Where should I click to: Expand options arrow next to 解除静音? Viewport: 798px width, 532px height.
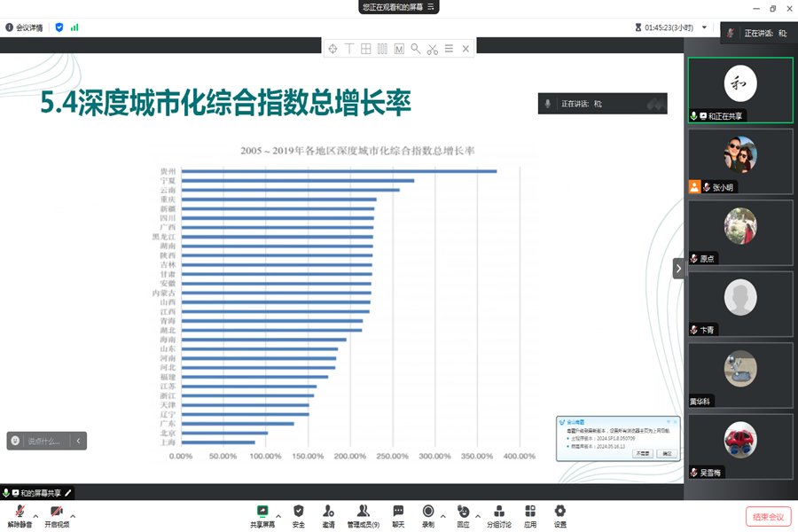35,515
